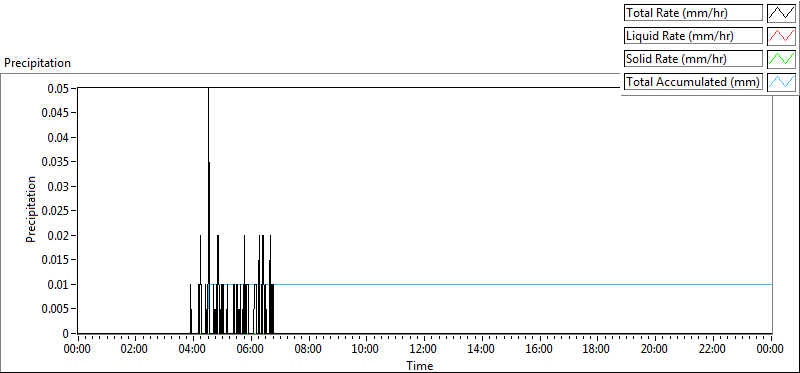This screenshot has width=800, height=373.
Task: Click the Precipitation graph title label
Action: tap(37, 63)
